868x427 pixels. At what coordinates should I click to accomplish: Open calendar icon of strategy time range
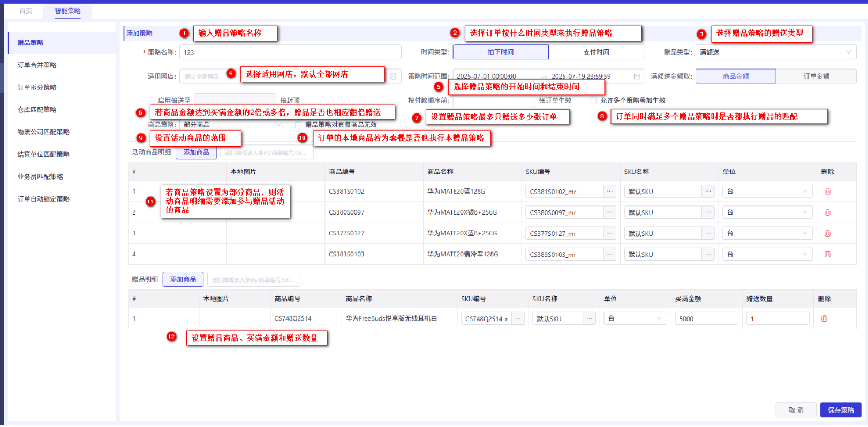coord(637,77)
